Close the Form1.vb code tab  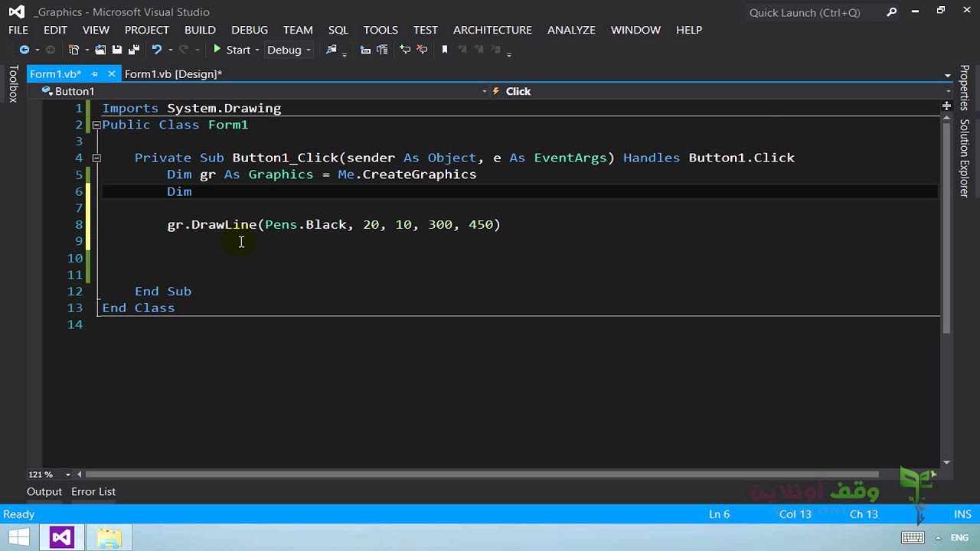point(111,74)
